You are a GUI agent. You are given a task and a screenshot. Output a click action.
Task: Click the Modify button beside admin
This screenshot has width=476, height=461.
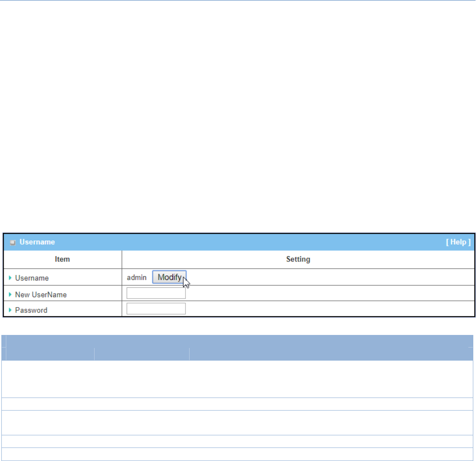click(169, 277)
